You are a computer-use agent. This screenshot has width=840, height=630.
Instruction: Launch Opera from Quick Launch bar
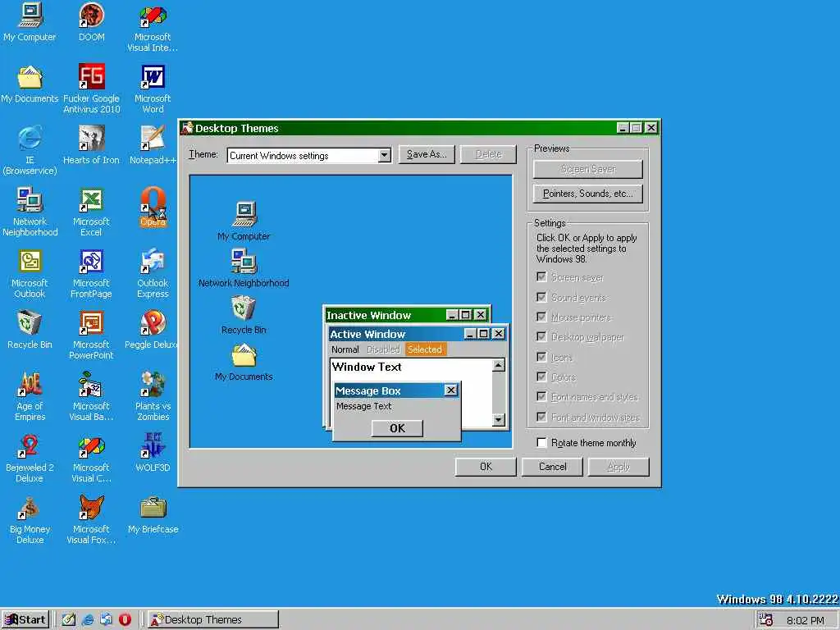pos(125,620)
